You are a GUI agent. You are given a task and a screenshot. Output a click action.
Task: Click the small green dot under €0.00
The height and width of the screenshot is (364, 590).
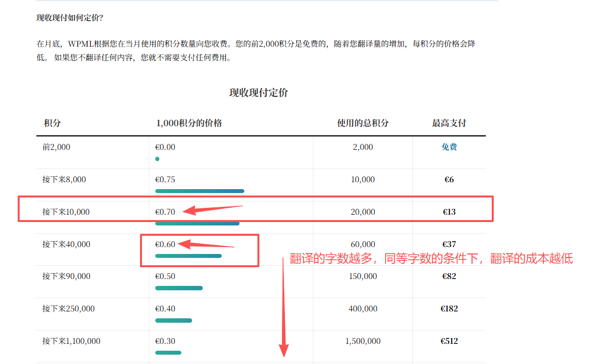pyautogui.click(x=157, y=159)
